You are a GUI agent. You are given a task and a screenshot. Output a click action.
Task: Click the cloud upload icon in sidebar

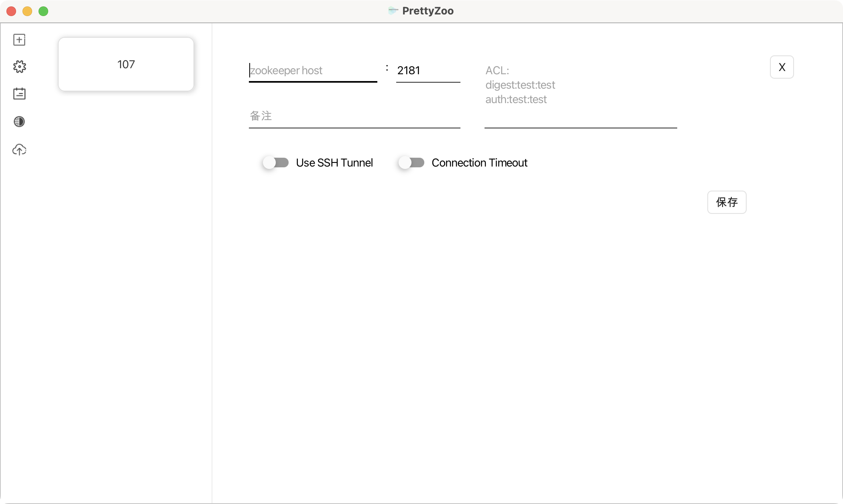(x=19, y=150)
